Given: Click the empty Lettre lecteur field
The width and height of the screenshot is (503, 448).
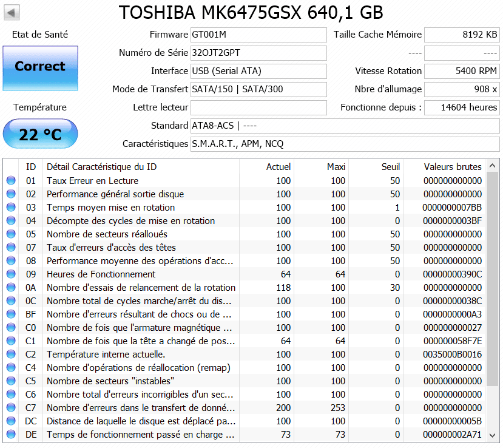Looking at the screenshot, I should (x=258, y=107).
